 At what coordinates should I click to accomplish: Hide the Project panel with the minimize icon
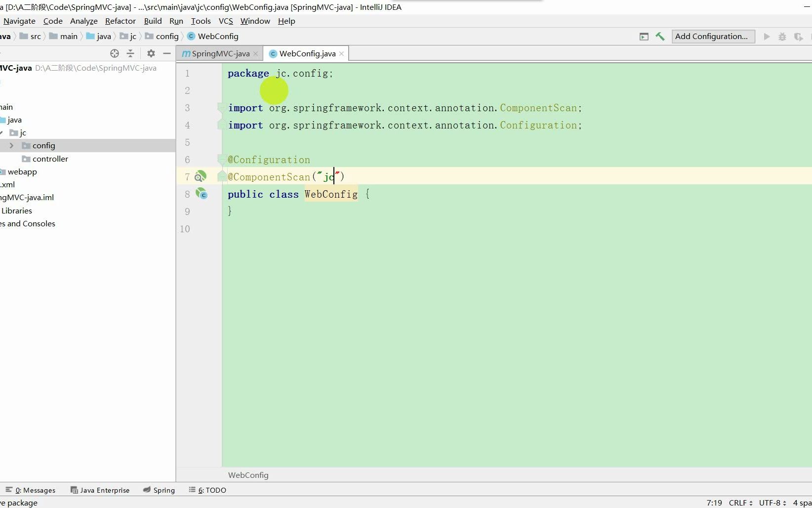point(166,53)
